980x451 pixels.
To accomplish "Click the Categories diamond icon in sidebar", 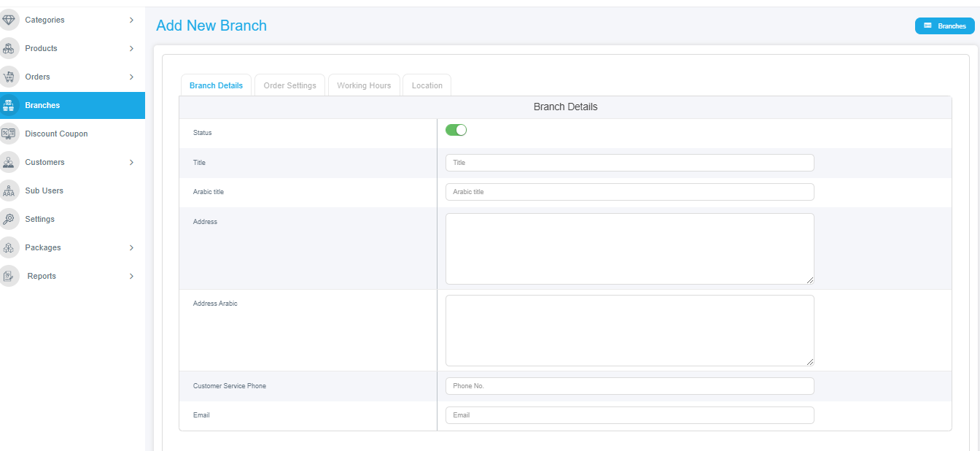I will coord(9,20).
